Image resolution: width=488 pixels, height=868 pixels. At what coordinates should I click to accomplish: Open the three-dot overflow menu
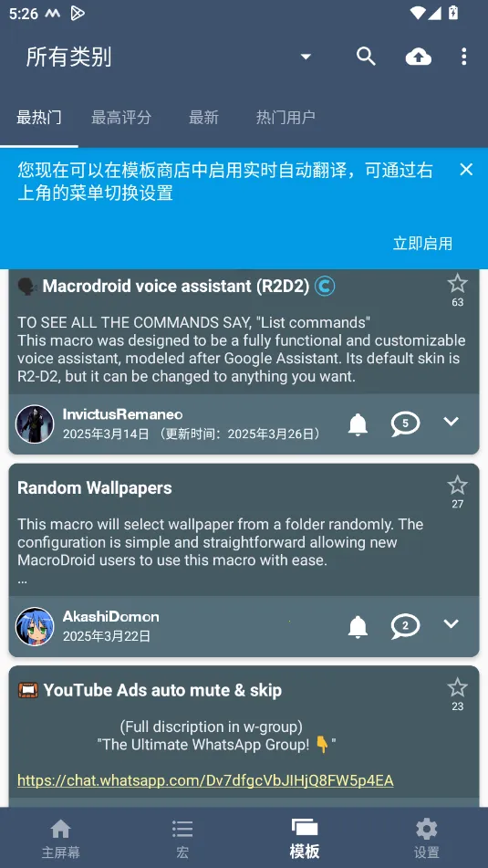[x=463, y=57]
